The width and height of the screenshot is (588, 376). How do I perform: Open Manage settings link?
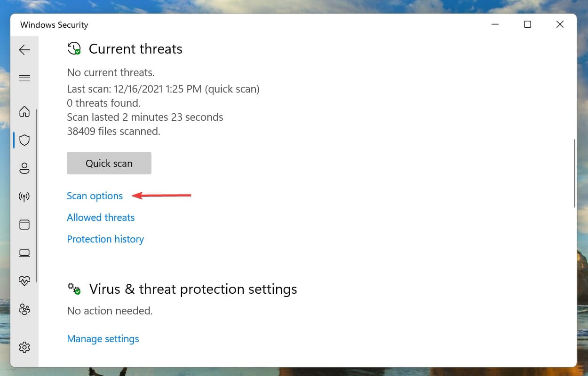pos(103,338)
